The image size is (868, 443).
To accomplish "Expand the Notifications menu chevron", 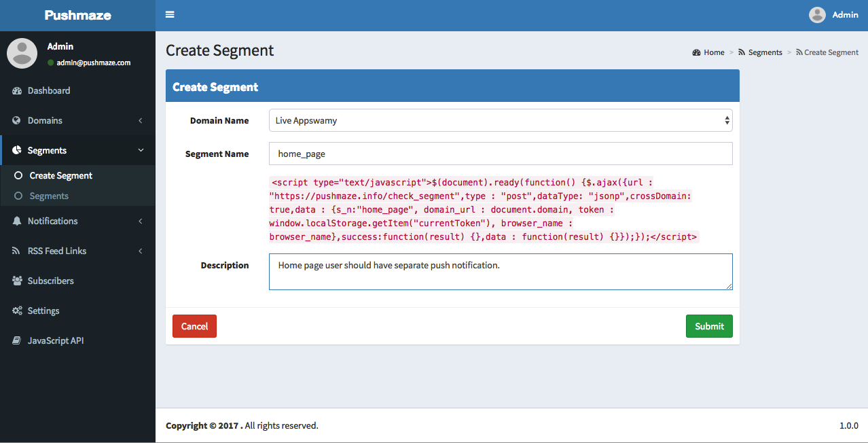I will [141, 221].
